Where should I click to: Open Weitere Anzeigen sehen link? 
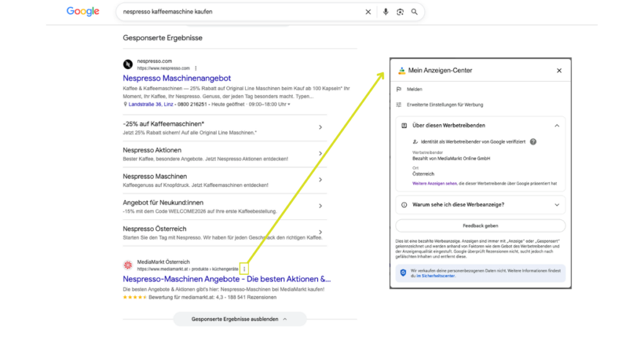(435, 184)
